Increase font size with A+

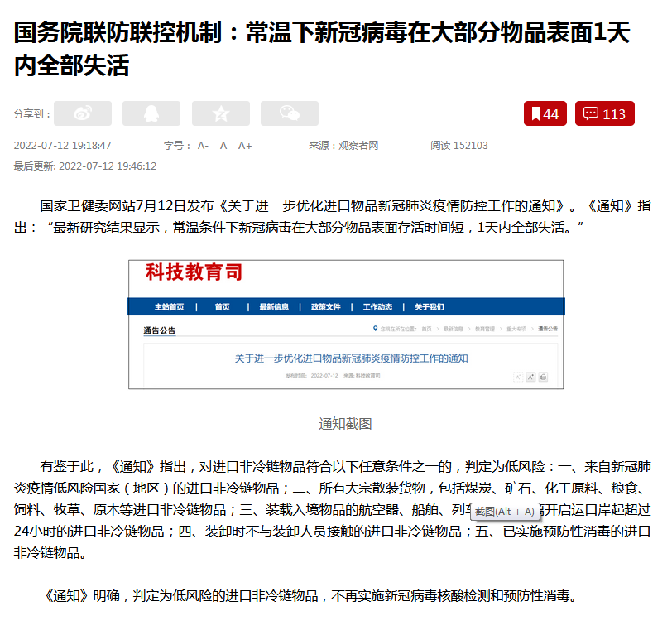tap(245, 146)
